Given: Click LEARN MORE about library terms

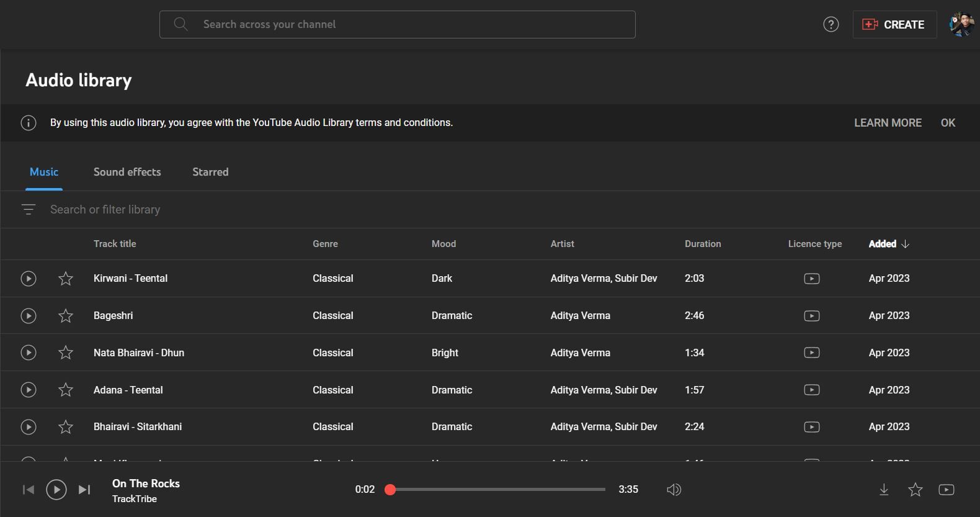Looking at the screenshot, I should click(x=888, y=123).
